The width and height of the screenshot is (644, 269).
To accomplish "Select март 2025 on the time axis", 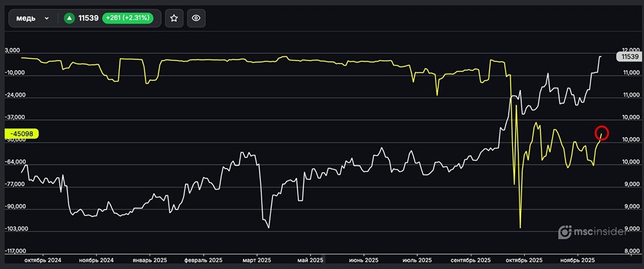I will [256, 260].
